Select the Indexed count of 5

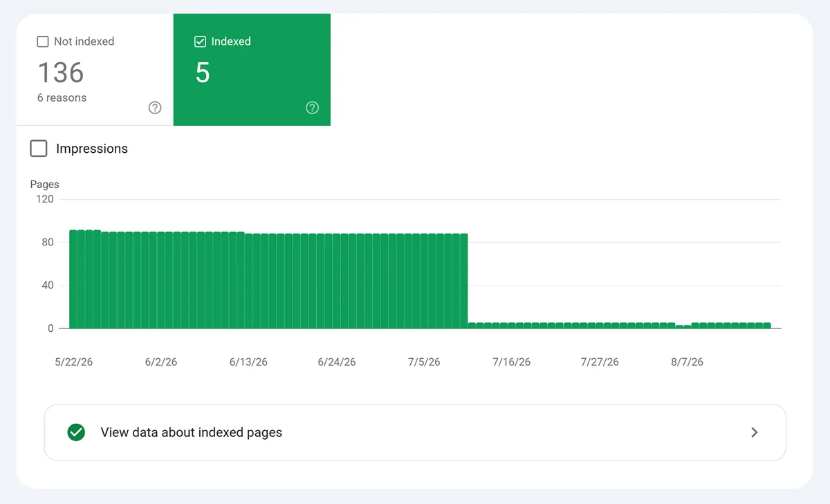(x=203, y=73)
